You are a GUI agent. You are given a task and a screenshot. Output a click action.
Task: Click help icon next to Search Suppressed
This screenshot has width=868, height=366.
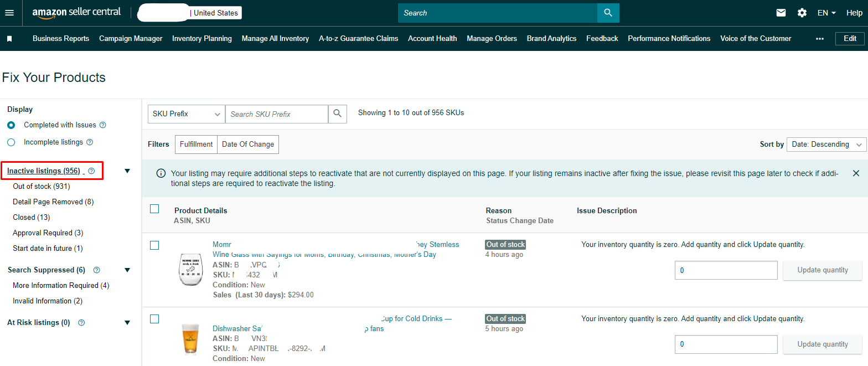97,270
